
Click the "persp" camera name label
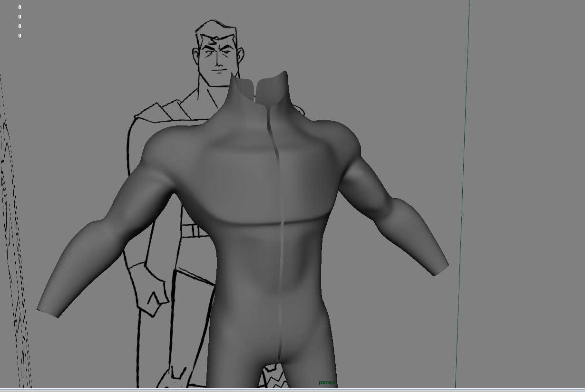click(326, 382)
